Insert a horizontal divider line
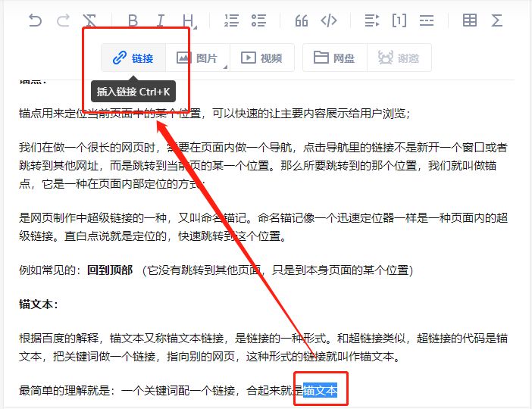532x409 pixels. 427,20
